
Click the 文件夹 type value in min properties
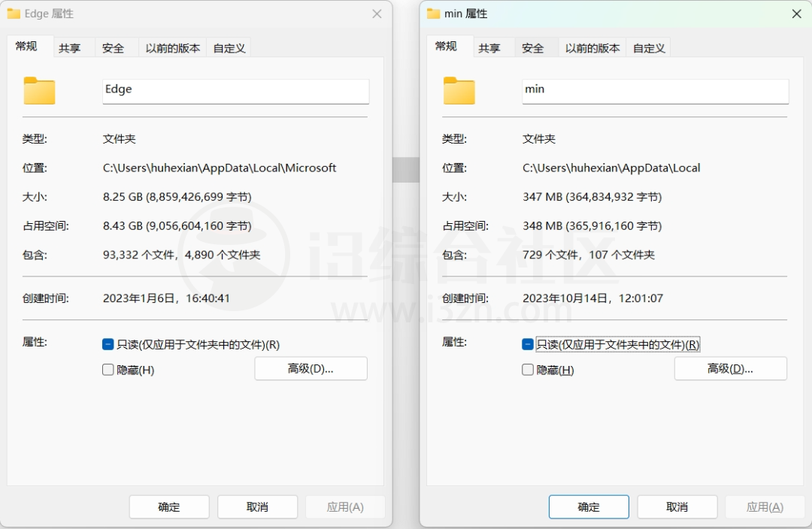(x=539, y=139)
